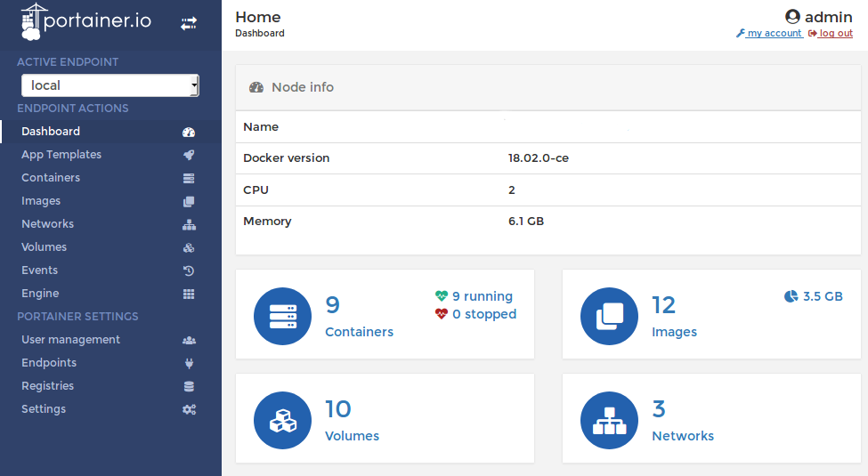Click the Memory value 6.1 GB

[526, 221]
